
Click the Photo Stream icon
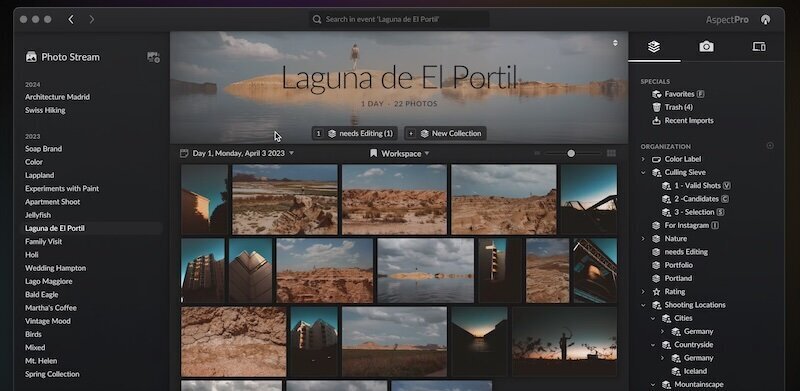[x=31, y=57]
